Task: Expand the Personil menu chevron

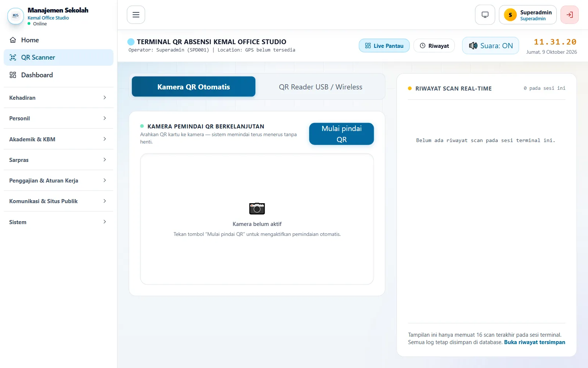Action: tap(105, 118)
